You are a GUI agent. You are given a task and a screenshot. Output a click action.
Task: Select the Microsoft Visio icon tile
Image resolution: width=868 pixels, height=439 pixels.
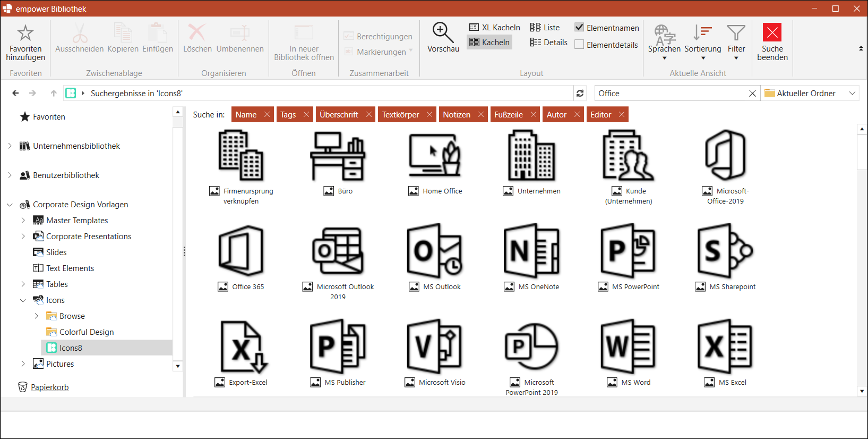point(435,353)
